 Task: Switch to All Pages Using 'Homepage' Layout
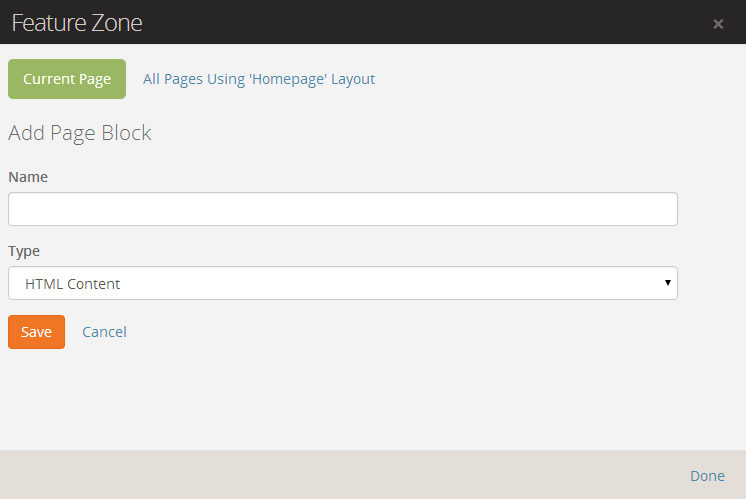tap(259, 79)
